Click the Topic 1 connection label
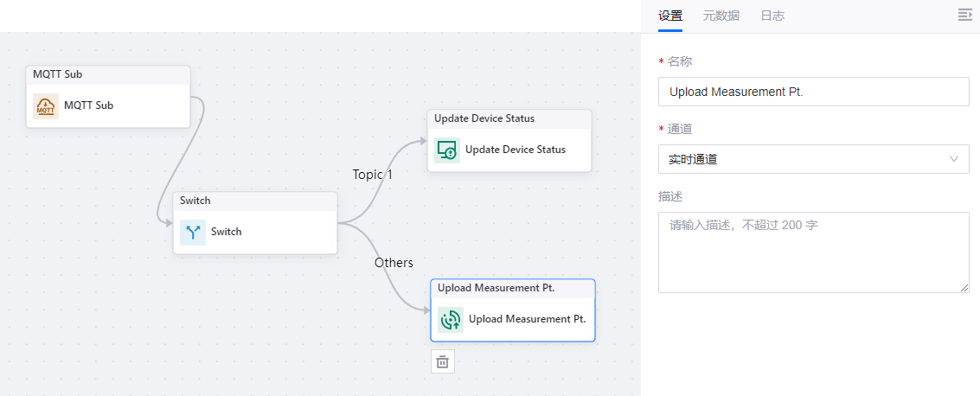 point(373,175)
